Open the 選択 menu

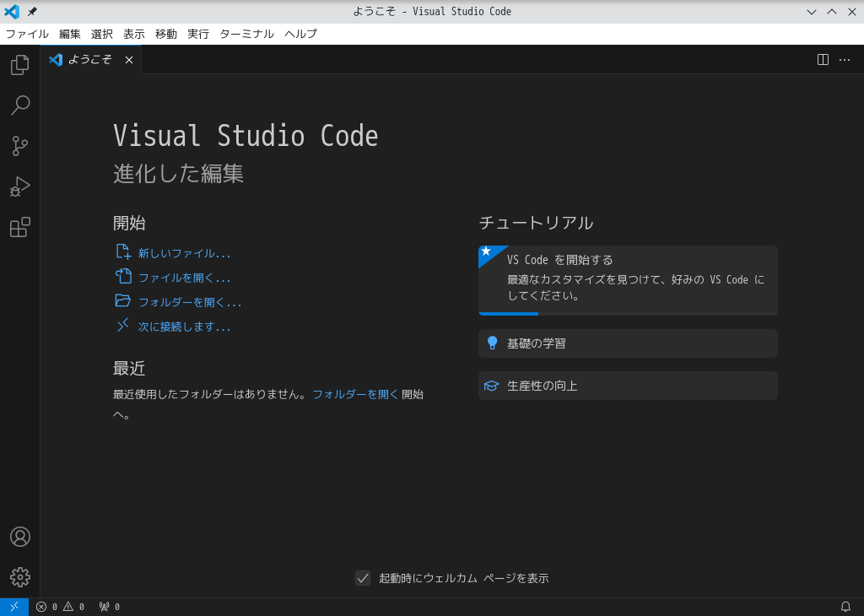(x=102, y=34)
